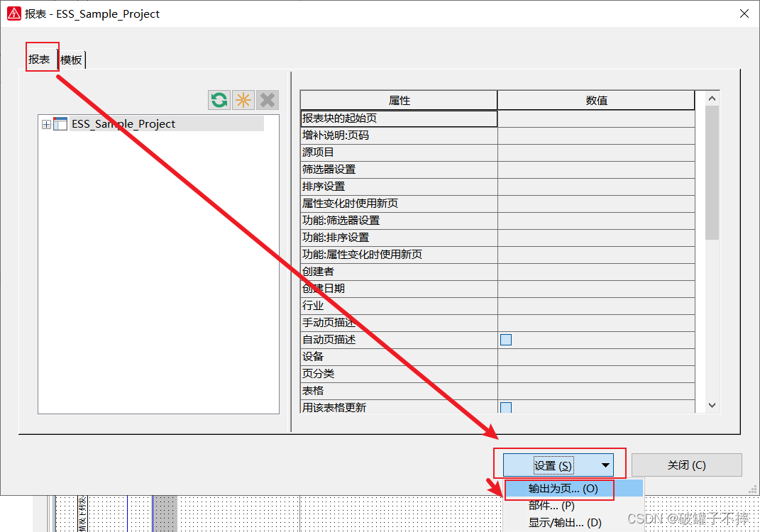Screen dimensions: 760x532
Task: Choose 部件... (P) from the menu
Action: click(551, 506)
